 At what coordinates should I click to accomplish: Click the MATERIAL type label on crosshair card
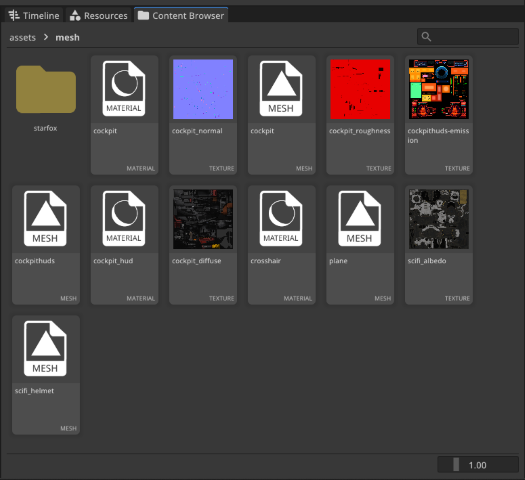tap(298, 298)
